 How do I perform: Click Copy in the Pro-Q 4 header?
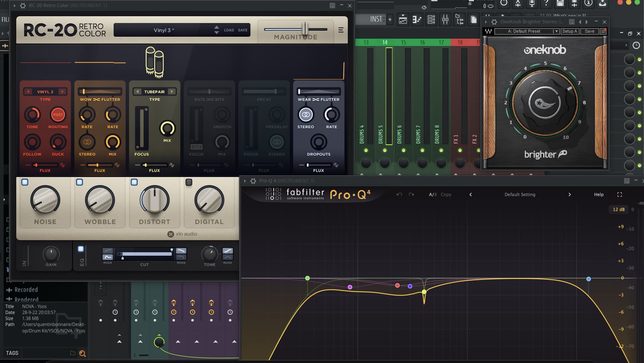tap(446, 195)
